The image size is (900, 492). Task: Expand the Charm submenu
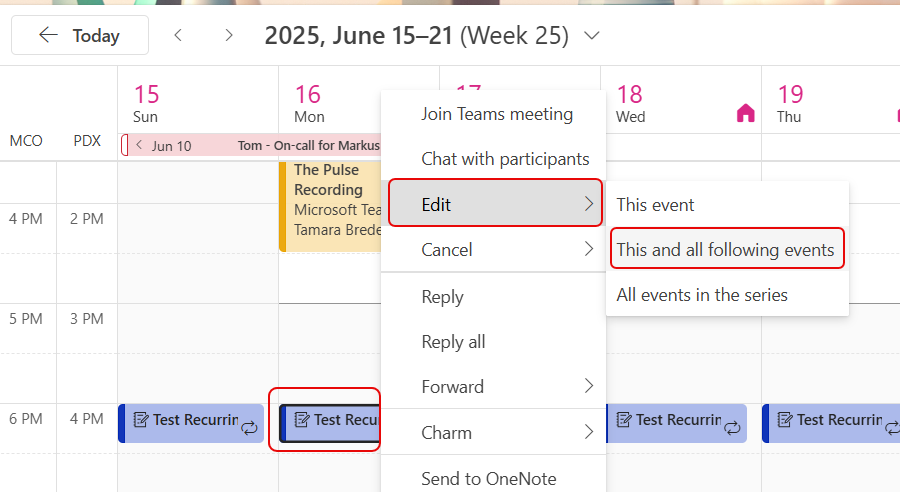[495, 433]
